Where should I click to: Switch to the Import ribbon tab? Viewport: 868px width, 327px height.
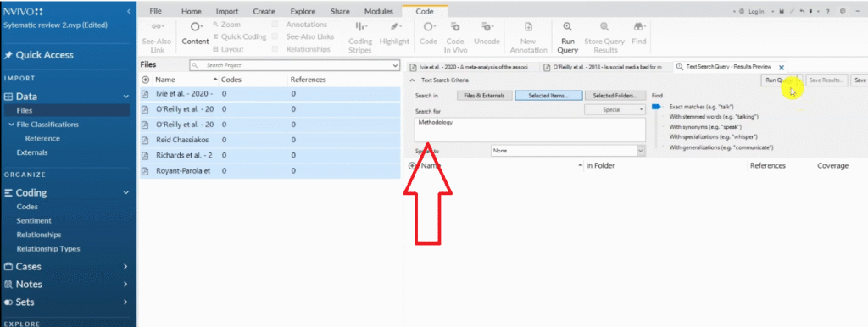click(x=227, y=11)
